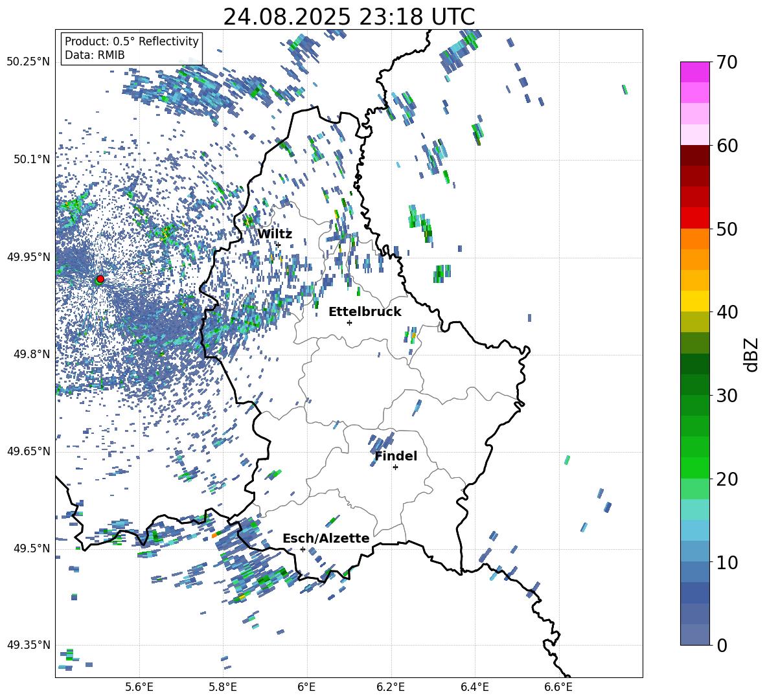Click the 6.2°E longitude label
Screen dimensions: 767x700
click(x=391, y=687)
